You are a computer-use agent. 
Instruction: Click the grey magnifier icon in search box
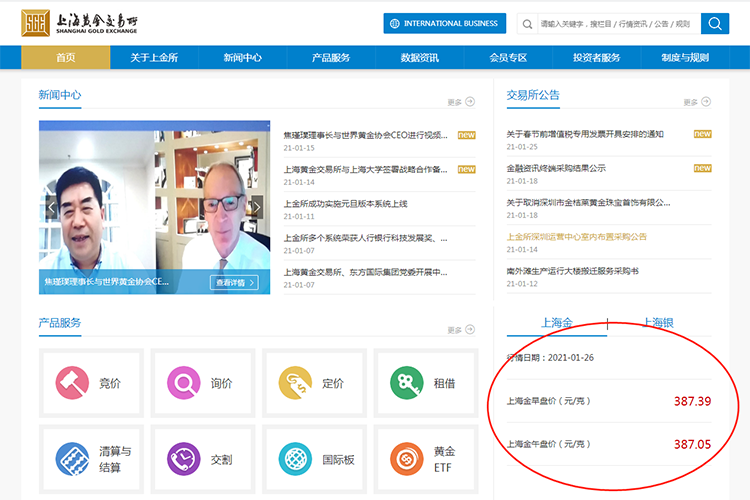(527, 24)
